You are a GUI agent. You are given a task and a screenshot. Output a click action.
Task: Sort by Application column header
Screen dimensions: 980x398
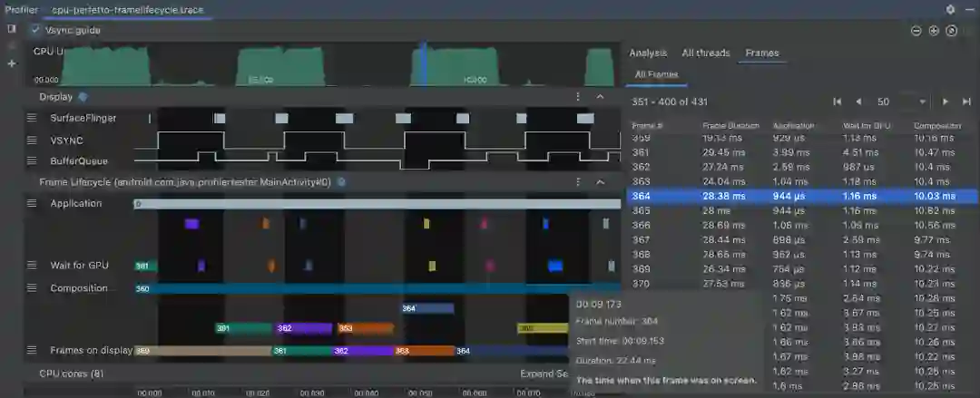pyautogui.click(x=793, y=126)
